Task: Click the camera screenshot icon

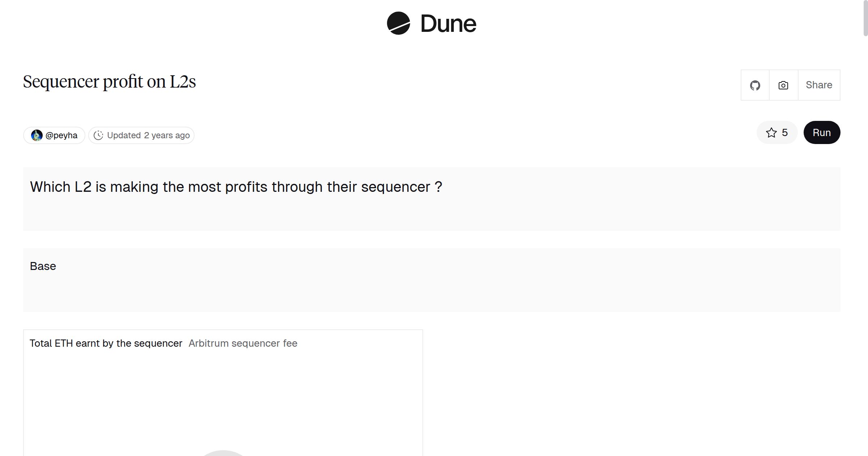Action: [x=783, y=85]
